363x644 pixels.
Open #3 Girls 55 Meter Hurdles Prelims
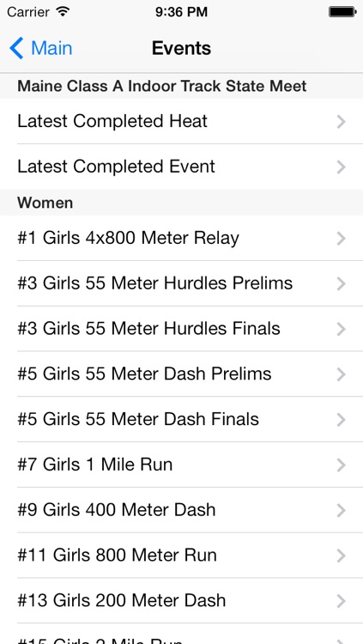(182, 283)
